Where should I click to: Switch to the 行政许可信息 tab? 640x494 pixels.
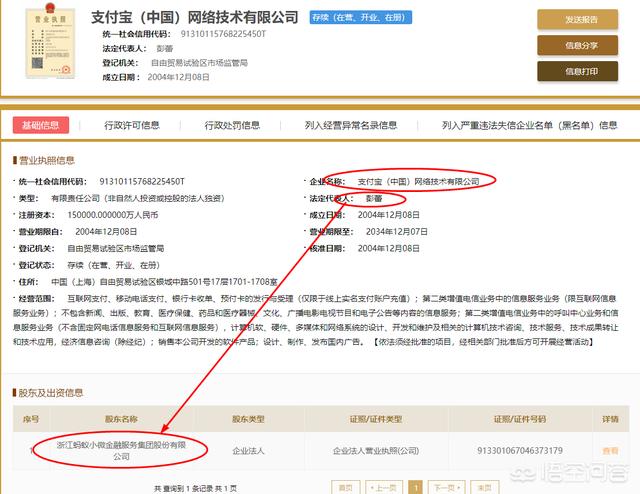point(132,125)
